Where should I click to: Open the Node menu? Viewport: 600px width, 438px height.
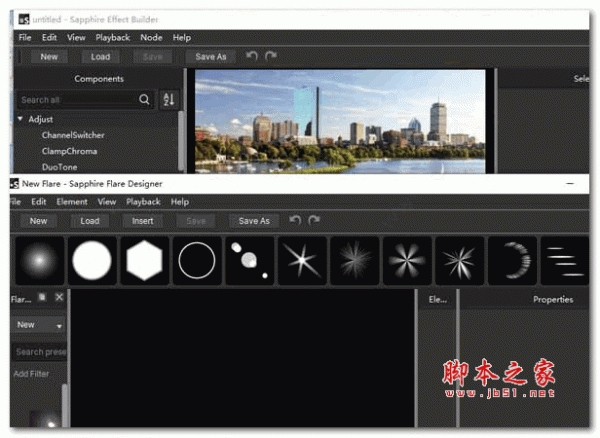tap(151, 37)
